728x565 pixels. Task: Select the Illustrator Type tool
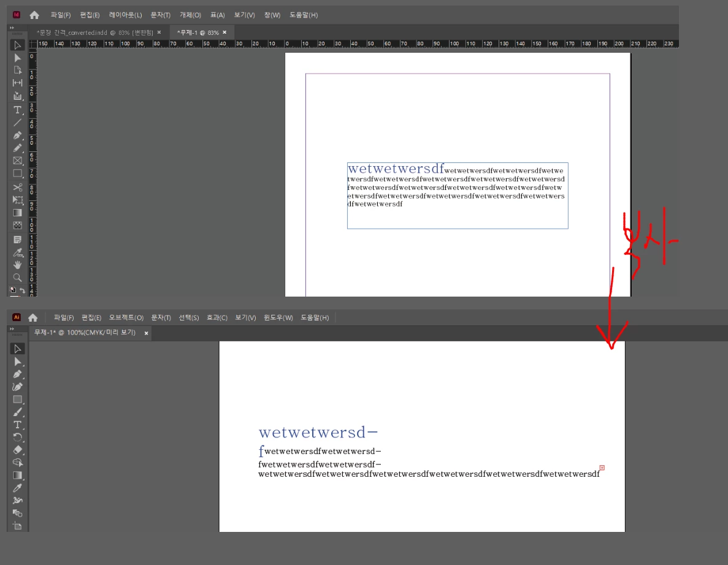click(17, 425)
